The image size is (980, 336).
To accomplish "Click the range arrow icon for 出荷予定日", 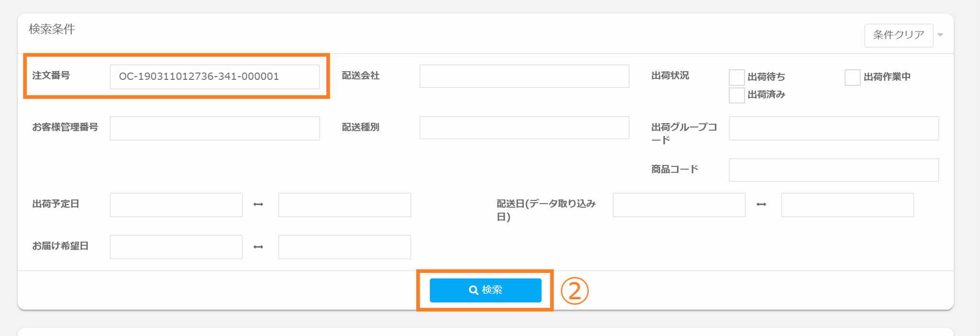I will click(258, 205).
